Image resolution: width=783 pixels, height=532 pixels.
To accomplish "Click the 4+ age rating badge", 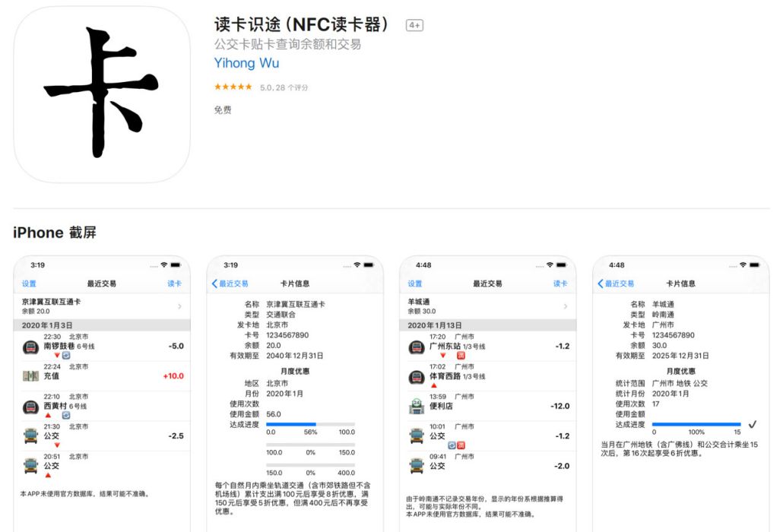I will click(414, 25).
